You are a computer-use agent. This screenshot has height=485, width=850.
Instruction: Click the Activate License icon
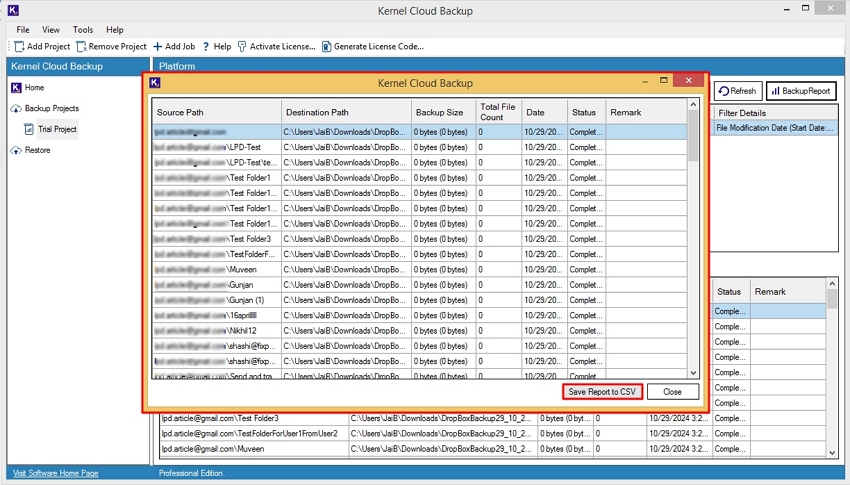pyautogui.click(x=242, y=47)
